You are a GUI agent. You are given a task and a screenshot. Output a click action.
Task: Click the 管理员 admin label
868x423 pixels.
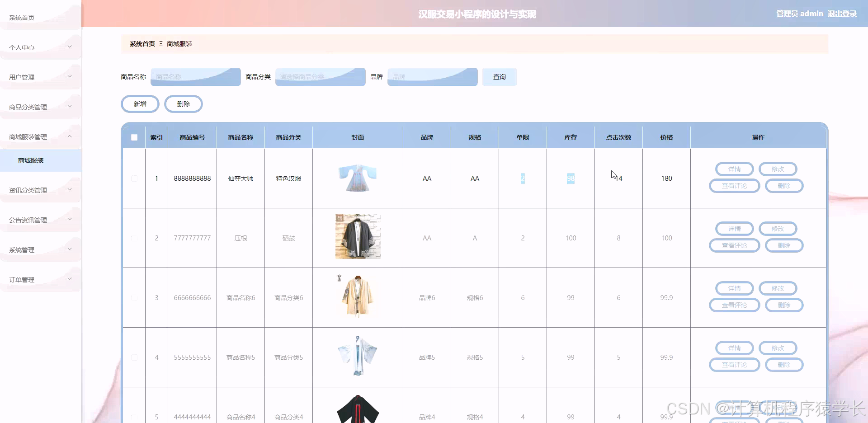[799, 14]
